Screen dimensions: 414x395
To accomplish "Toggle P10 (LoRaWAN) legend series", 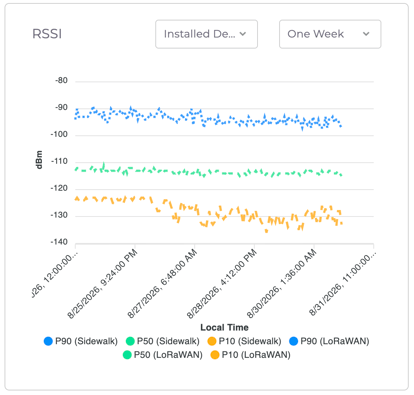I will click(x=251, y=355).
